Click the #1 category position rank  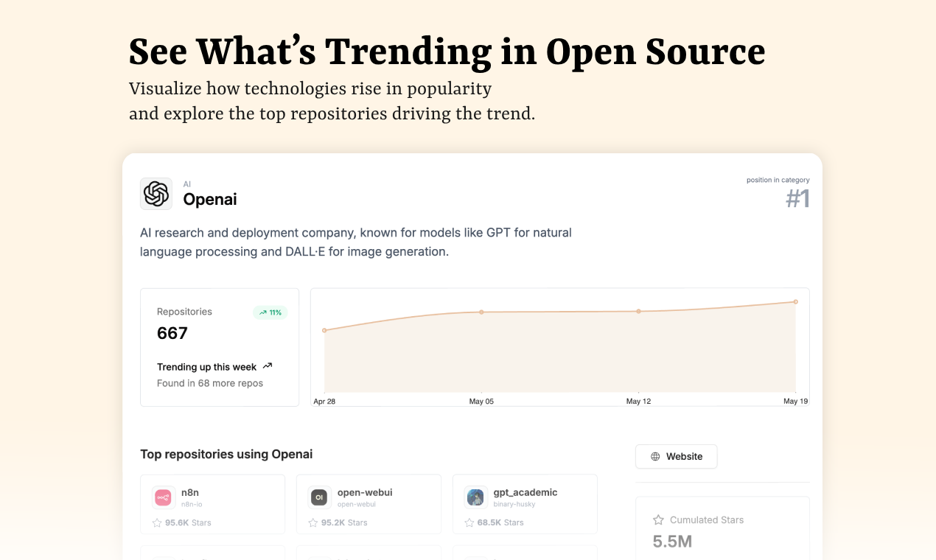coord(797,199)
